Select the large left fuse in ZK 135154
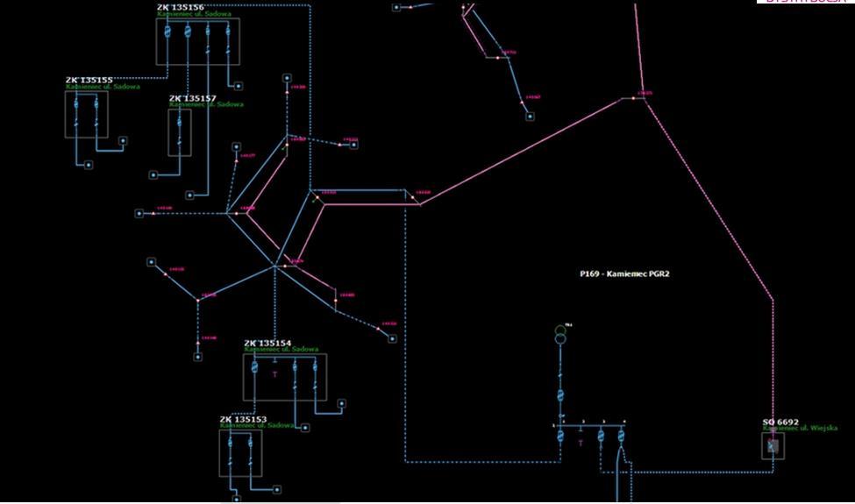The image size is (855, 504). (x=254, y=366)
